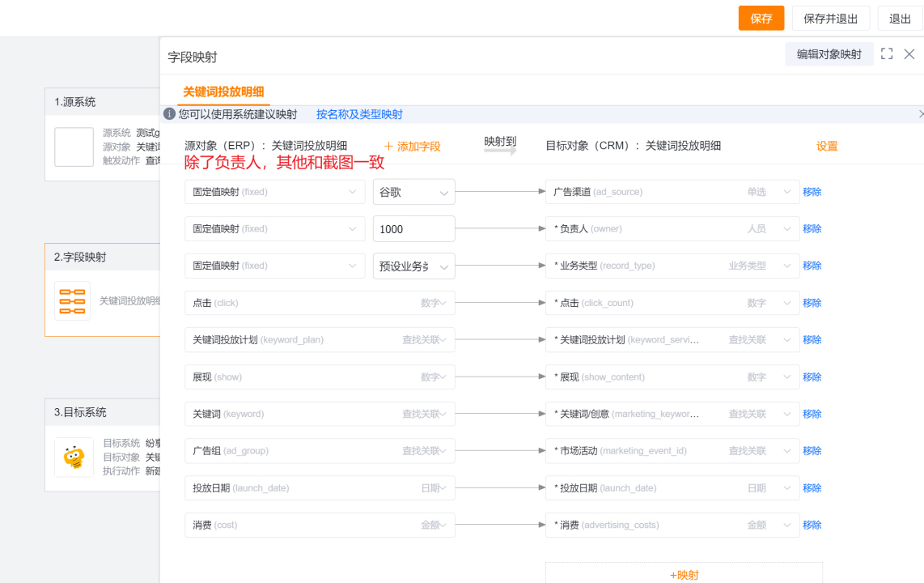Open source field dropdown 展现 (show)
Image resolution: width=924 pixels, height=583 pixels.
tap(320, 377)
